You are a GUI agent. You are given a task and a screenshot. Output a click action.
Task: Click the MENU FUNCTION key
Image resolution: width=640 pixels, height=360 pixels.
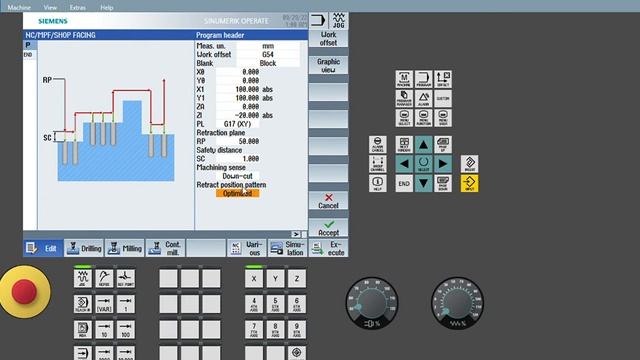click(423, 118)
